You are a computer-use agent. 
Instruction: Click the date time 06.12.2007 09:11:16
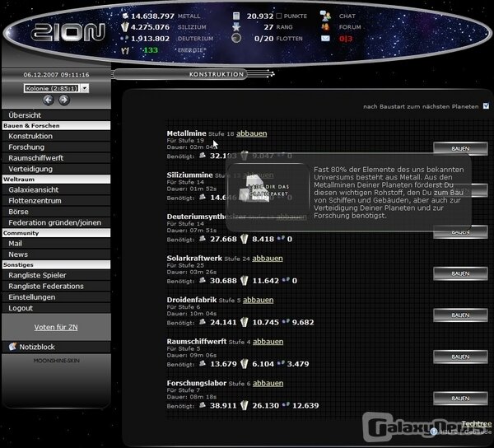(56, 75)
